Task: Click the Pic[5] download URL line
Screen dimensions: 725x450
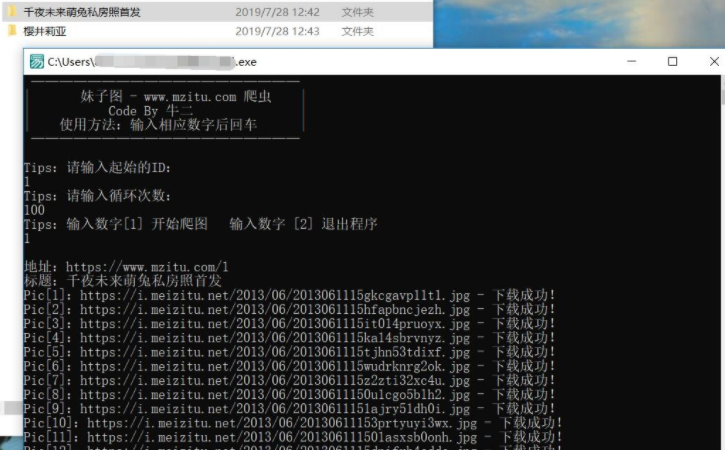Action: click(289, 352)
